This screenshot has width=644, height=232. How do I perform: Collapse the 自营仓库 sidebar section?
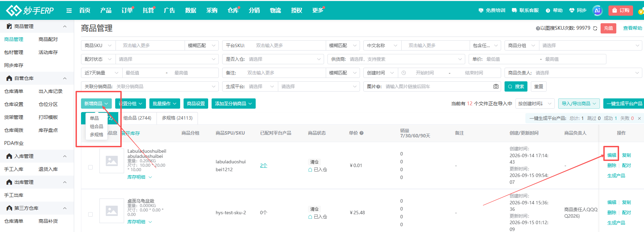point(65,78)
